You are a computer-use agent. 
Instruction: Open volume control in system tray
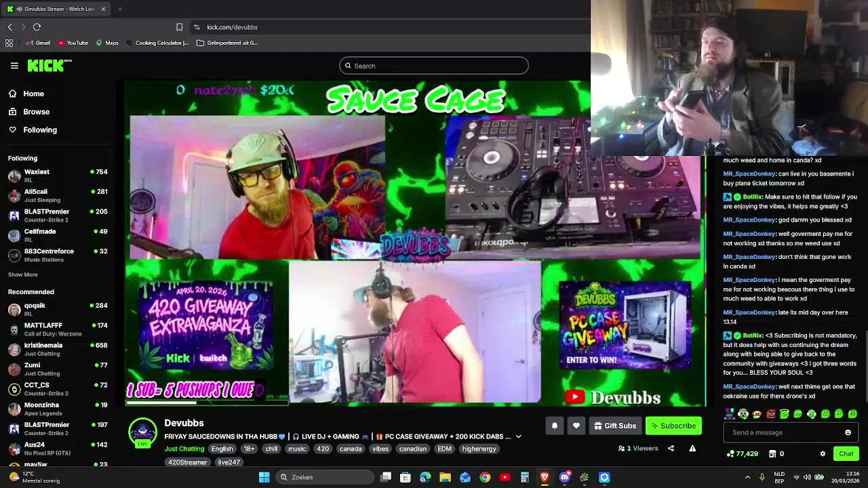click(x=807, y=477)
